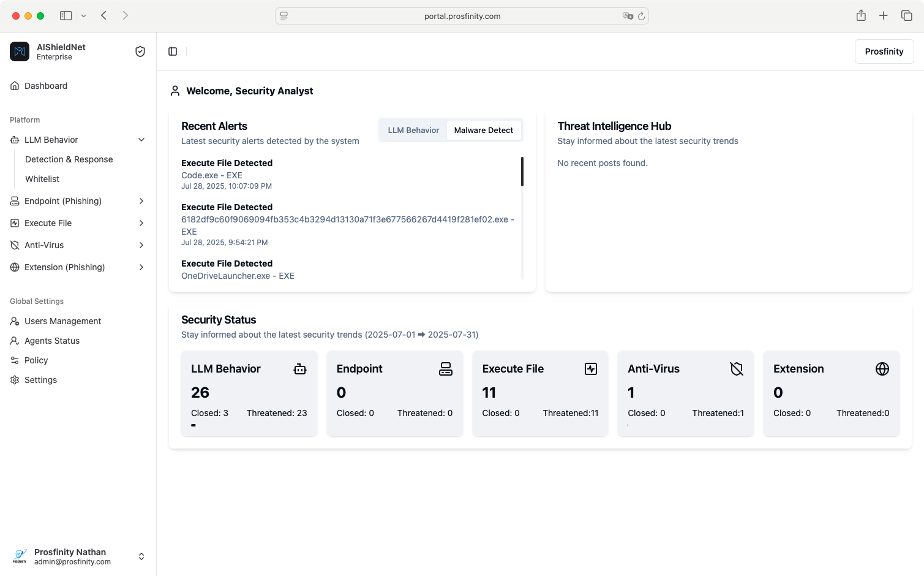Image resolution: width=924 pixels, height=576 pixels.
Task: Select the Dashboard home icon in sidebar
Action: [x=14, y=86]
